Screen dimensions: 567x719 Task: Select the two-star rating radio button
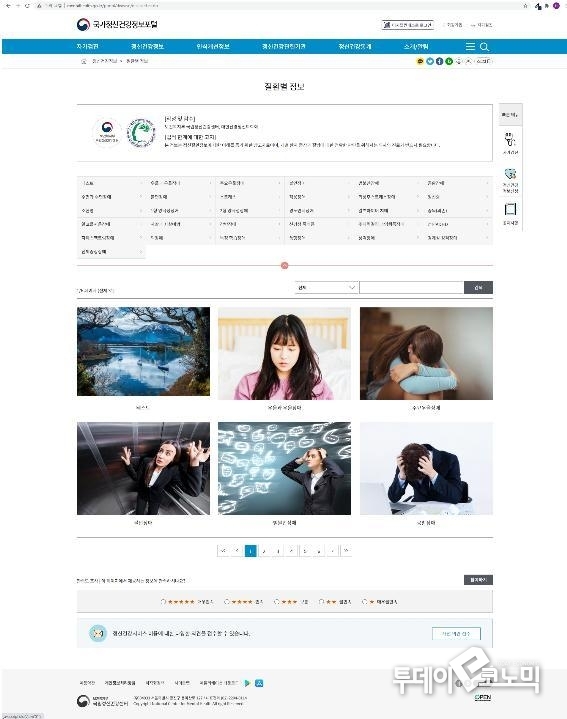[x=321, y=601]
